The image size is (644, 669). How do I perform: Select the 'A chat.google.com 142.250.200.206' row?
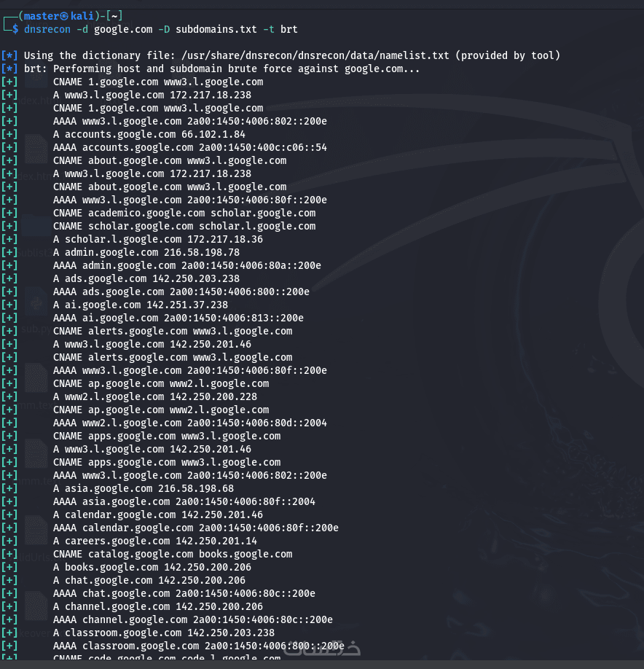coord(149,580)
